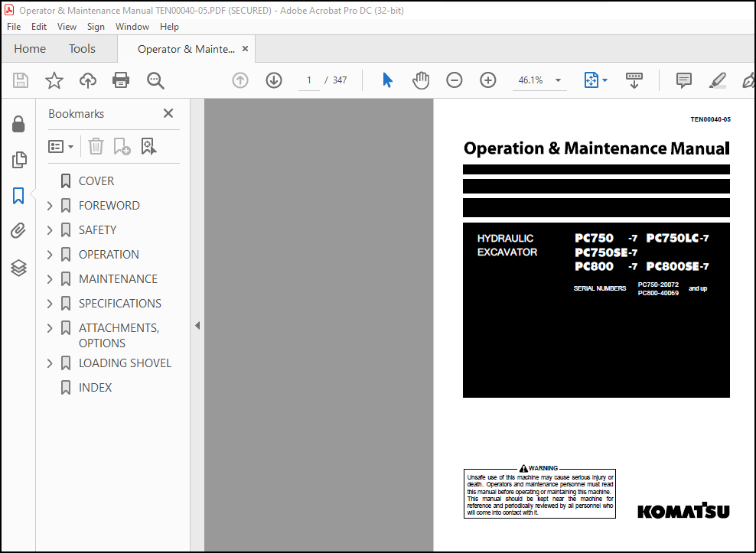Expand the SAFETY bookmark

click(x=49, y=230)
